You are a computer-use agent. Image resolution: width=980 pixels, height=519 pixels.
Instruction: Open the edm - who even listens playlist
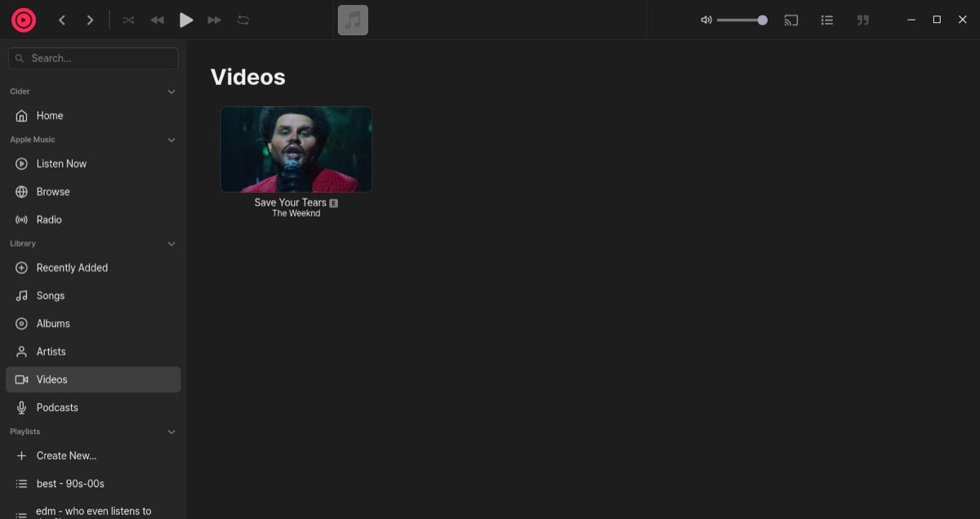click(x=93, y=512)
